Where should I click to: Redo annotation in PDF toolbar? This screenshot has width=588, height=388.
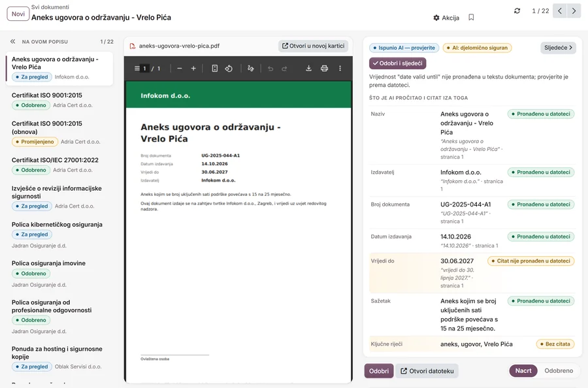point(284,68)
